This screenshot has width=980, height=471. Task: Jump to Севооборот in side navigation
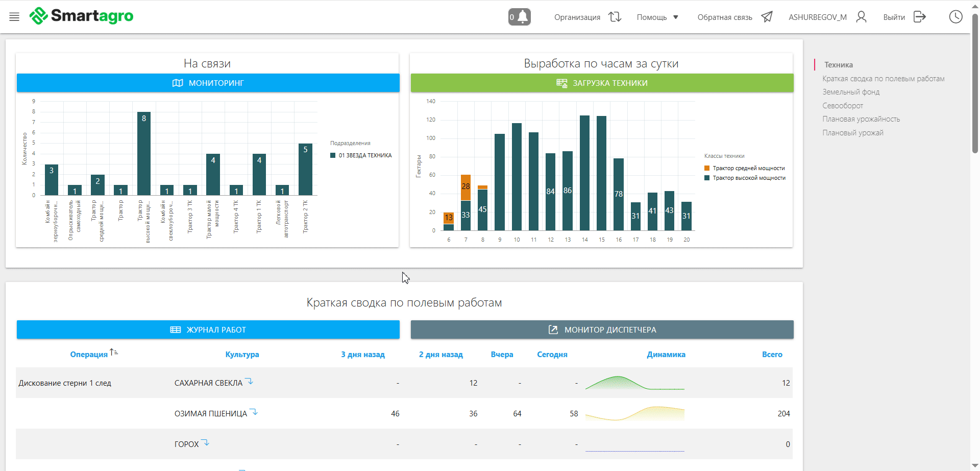click(843, 106)
